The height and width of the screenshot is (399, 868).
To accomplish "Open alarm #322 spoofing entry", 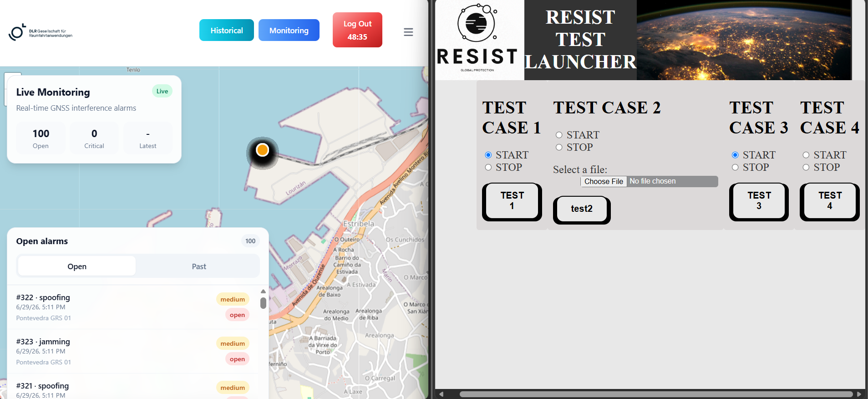I will tap(133, 307).
